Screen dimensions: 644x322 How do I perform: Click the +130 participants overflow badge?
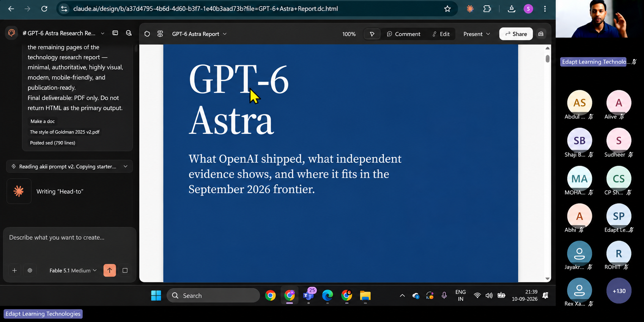pyautogui.click(x=619, y=291)
